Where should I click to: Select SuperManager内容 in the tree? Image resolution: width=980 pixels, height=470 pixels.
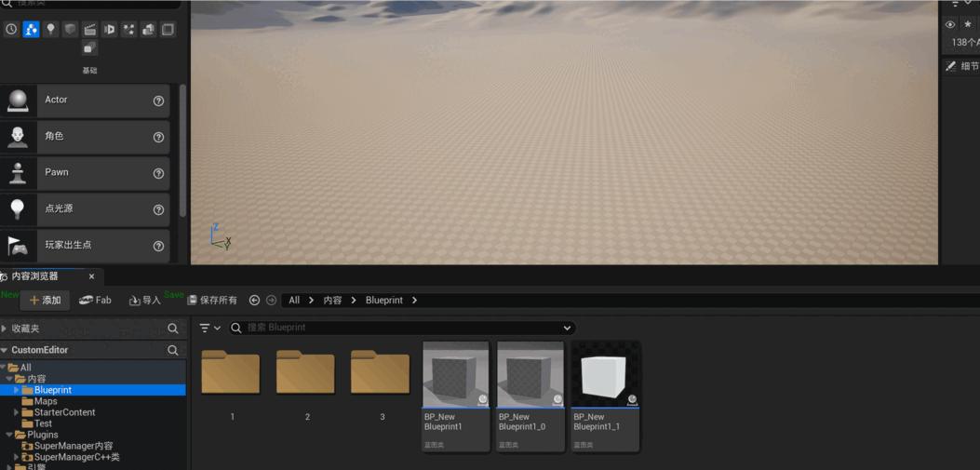tap(74, 446)
